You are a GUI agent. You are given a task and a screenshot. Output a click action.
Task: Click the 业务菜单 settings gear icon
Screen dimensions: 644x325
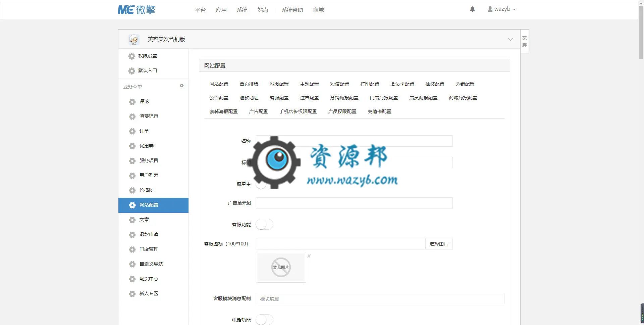[181, 86]
